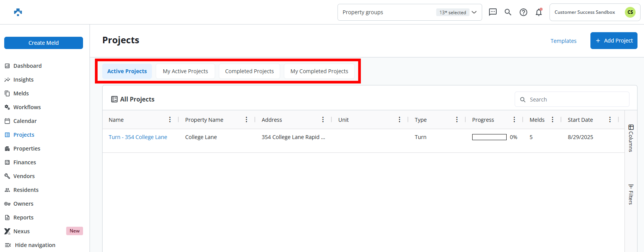
Task: Open Name column options menu
Action: [x=170, y=120]
